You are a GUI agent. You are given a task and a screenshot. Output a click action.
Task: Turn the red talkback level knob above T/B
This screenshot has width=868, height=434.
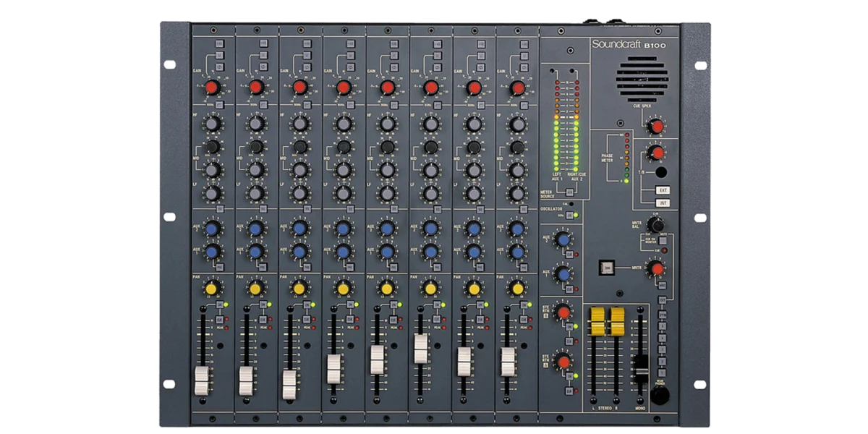(655, 153)
